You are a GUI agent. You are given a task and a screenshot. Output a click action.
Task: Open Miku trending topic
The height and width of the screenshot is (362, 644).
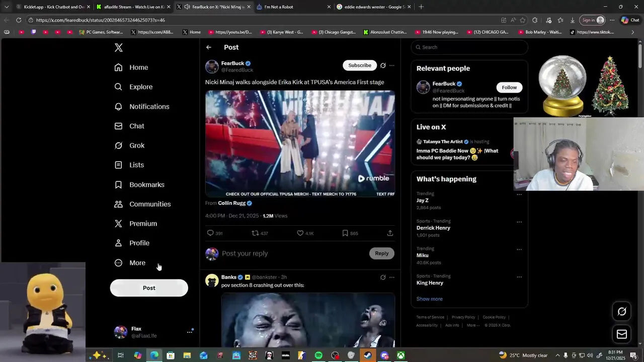tap(423, 255)
